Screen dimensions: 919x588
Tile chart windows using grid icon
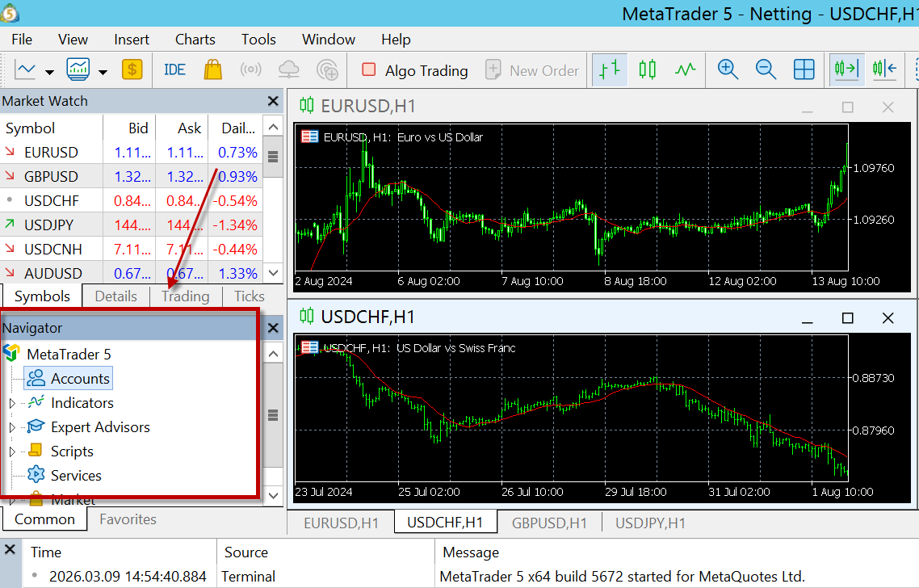click(804, 70)
